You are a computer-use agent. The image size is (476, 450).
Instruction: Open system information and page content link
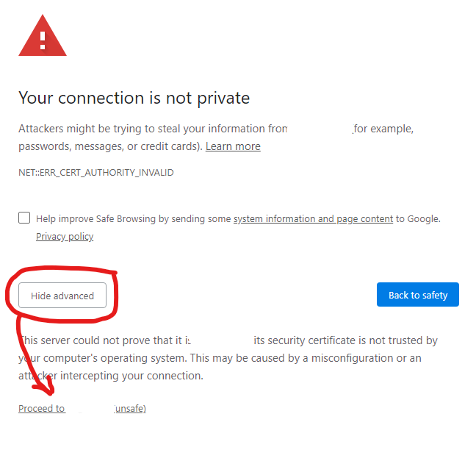(313, 218)
